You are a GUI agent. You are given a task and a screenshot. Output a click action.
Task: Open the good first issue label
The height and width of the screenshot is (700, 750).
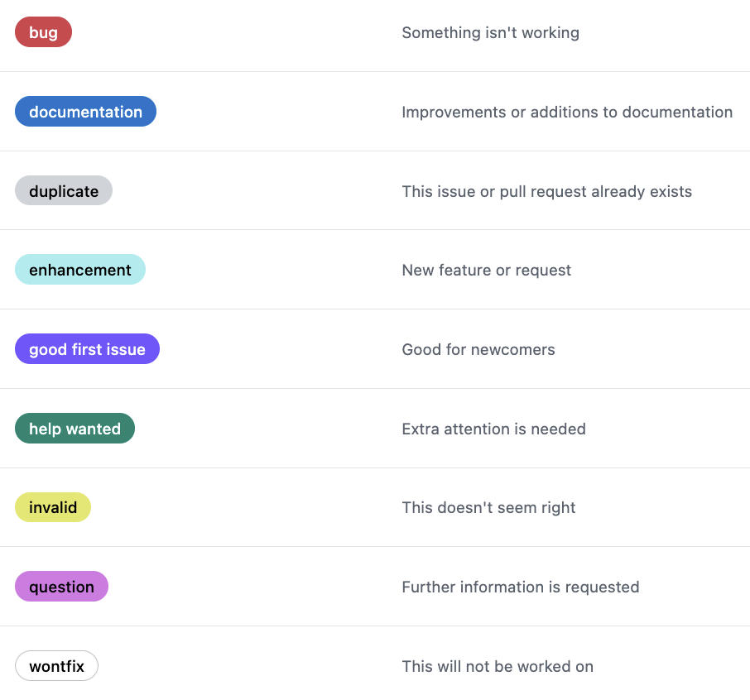[x=87, y=349]
